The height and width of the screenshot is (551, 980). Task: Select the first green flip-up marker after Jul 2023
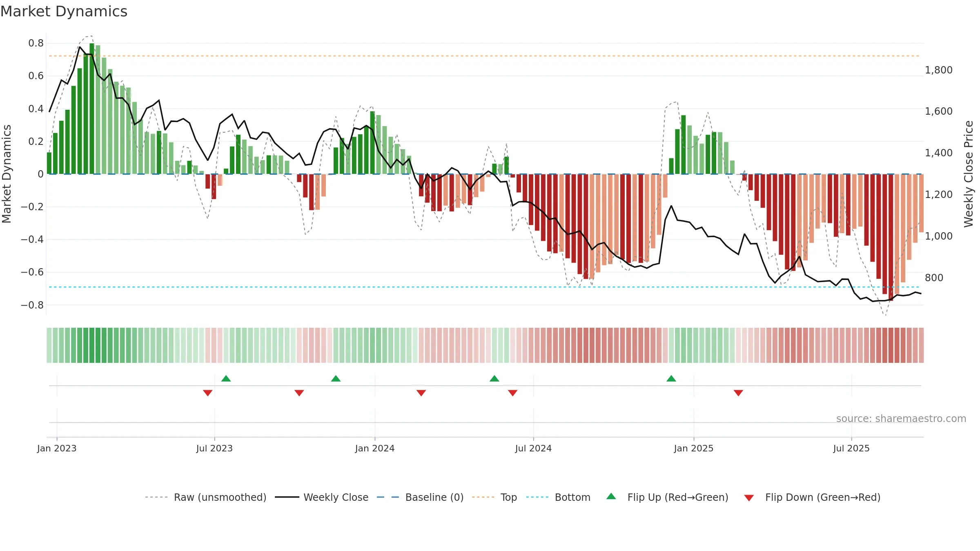point(226,378)
